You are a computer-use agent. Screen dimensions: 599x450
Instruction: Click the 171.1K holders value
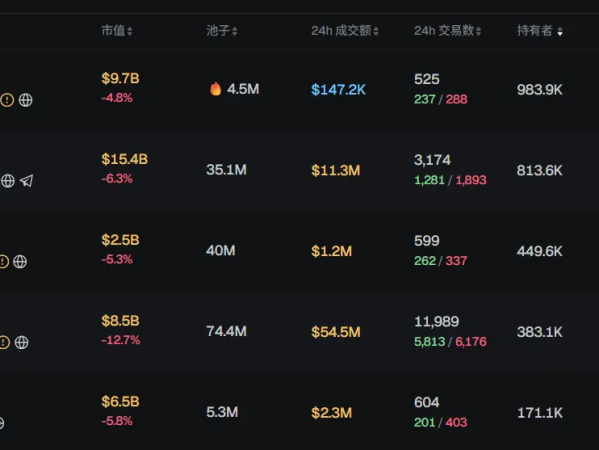(540, 413)
